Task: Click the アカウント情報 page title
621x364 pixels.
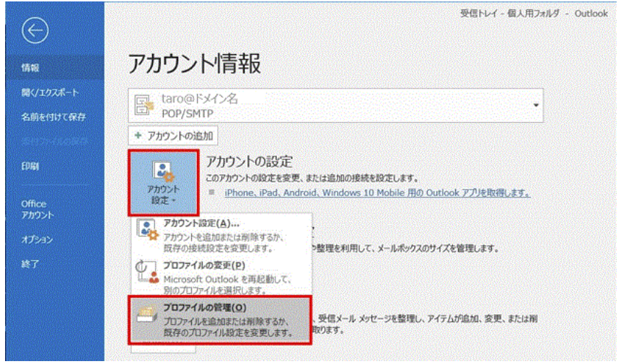Action: click(195, 63)
